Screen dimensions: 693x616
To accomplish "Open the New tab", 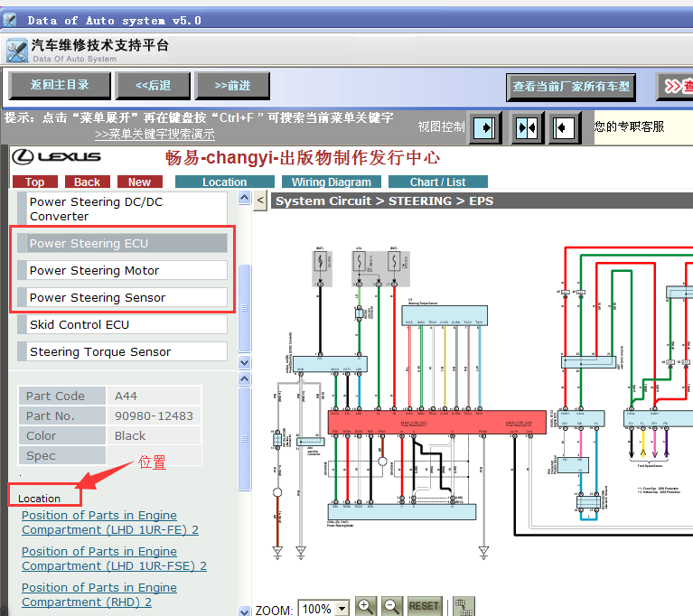I will tap(140, 182).
